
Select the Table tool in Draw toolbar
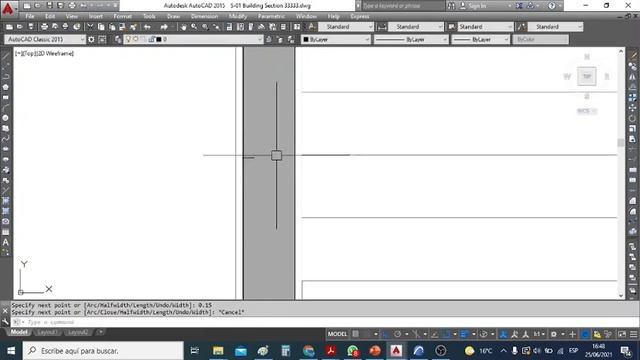point(6,232)
